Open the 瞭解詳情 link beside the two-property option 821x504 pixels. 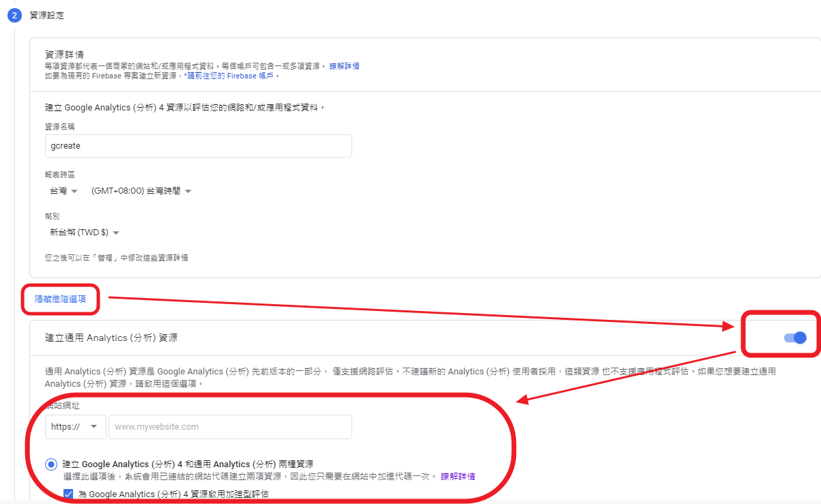[458, 476]
